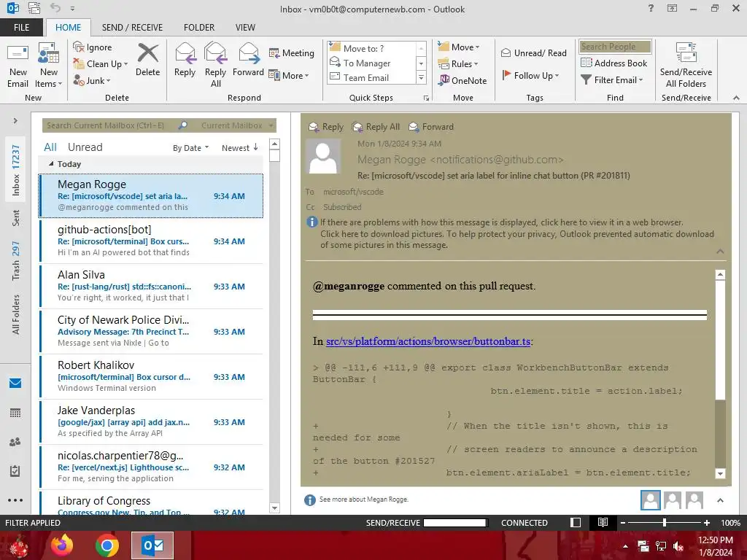Open the Junk dropdown
Image resolution: width=747 pixels, height=560 pixels.
tap(92, 80)
